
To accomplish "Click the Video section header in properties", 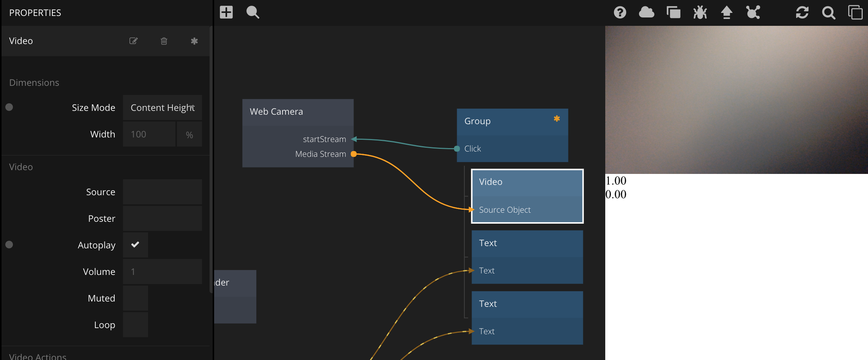I will [21, 167].
